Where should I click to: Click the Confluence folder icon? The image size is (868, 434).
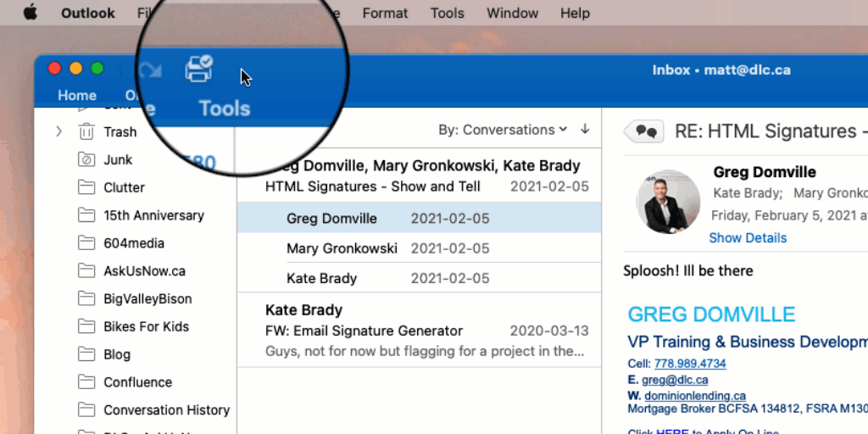(x=86, y=382)
